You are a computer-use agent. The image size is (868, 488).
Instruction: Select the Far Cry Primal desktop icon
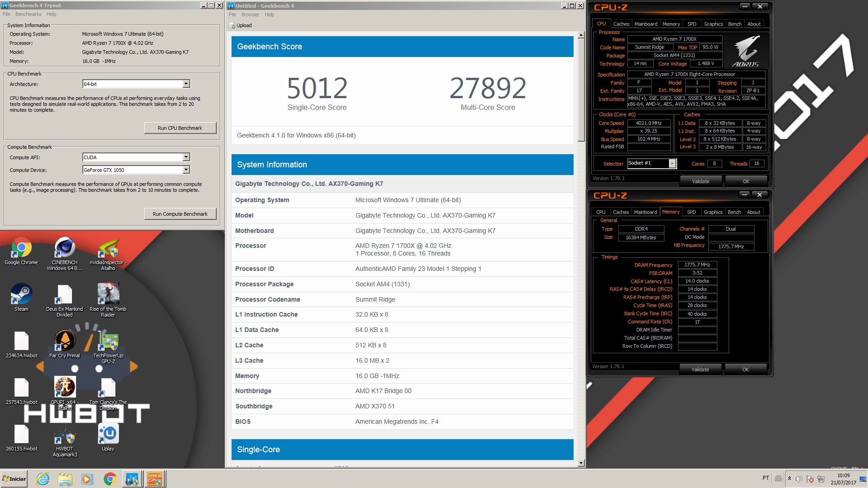pyautogui.click(x=65, y=345)
